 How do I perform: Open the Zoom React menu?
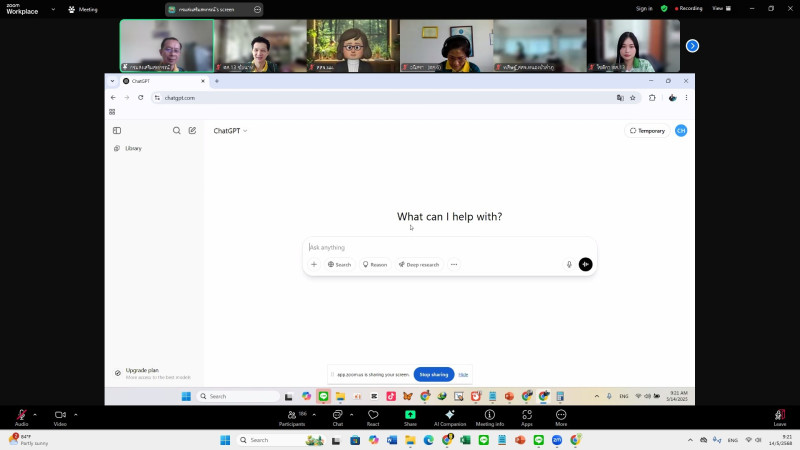point(373,418)
